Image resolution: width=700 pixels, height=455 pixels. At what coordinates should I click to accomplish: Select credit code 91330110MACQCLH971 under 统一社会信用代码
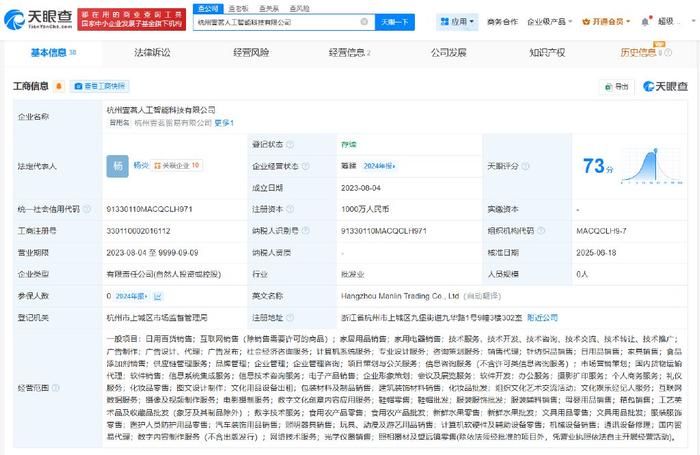pyautogui.click(x=149, y=209)
